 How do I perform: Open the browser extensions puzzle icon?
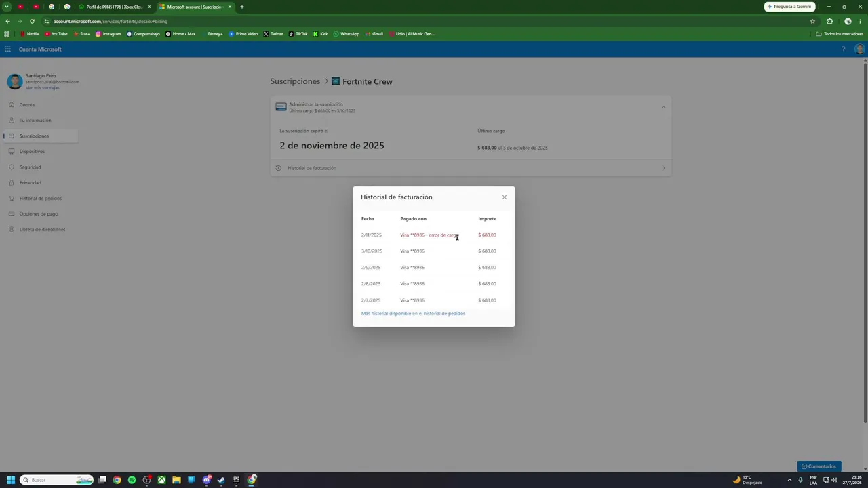click(x=829, y=21)
